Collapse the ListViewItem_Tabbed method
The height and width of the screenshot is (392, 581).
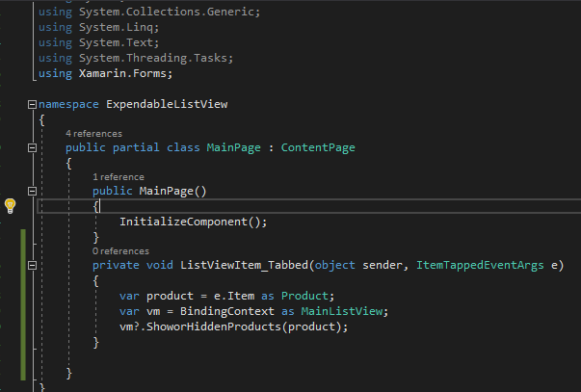tap(33, 265)
